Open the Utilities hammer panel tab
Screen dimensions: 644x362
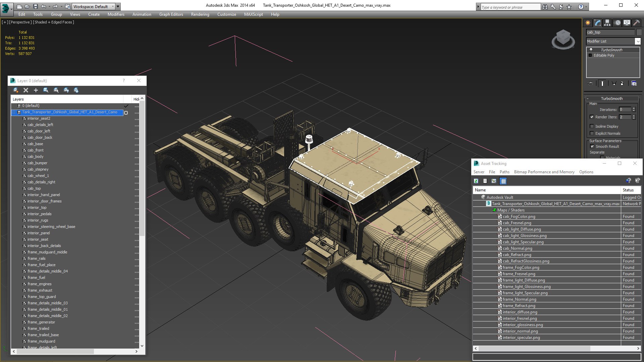click(636, 23)
